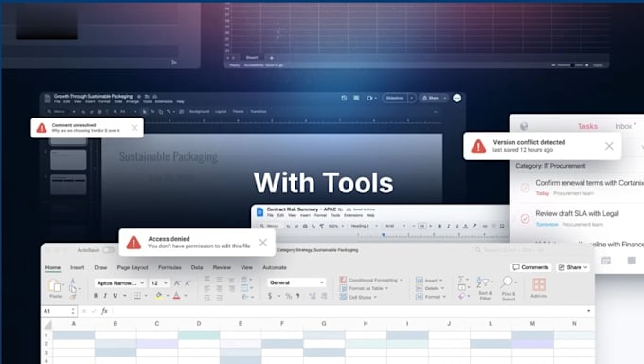Toggle Bold in the Docs toolbar
644x364 pixels.
click(439, 226)
